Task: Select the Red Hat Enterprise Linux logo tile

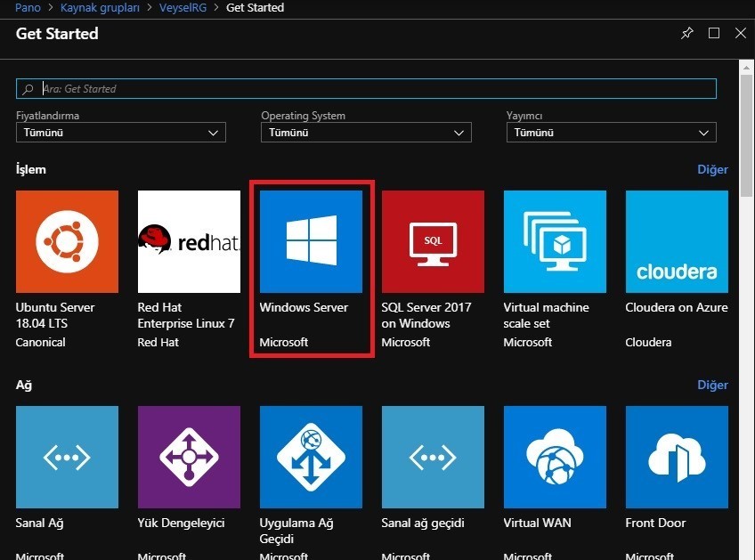Action: [189, 241]
